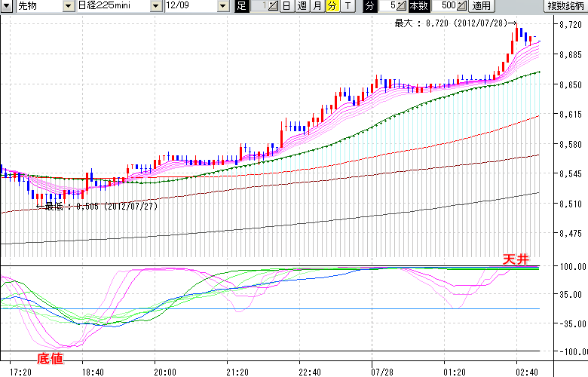Image resolution: width=588 pixels, height=377 pixels.
Task: Expand the 先物 product type dropdown
Action: [69, 5]
